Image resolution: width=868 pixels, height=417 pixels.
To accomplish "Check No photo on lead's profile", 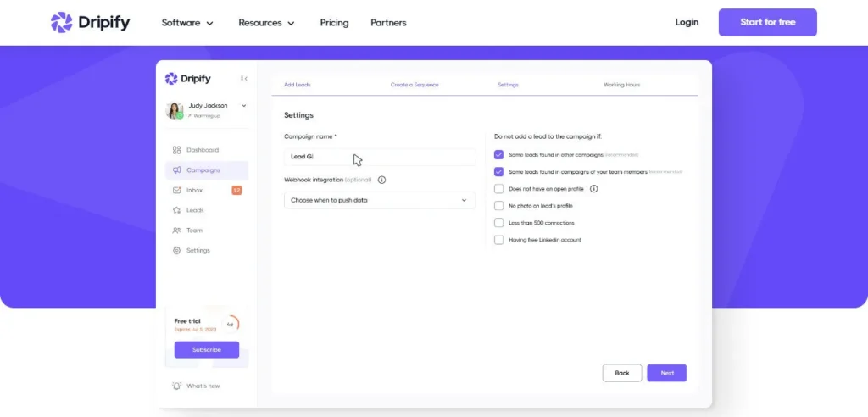I will pos(498,205).
